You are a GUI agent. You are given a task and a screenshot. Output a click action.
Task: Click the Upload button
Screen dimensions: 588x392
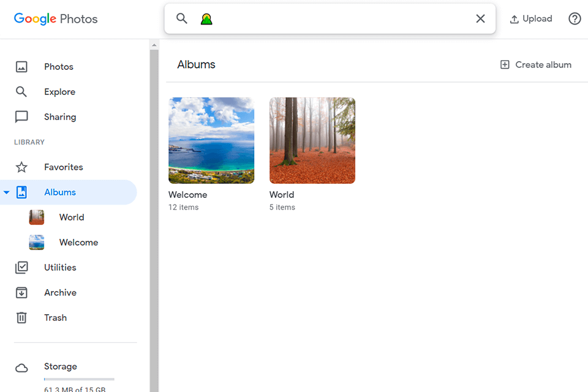pyautogui.click(x=531, y=19)
